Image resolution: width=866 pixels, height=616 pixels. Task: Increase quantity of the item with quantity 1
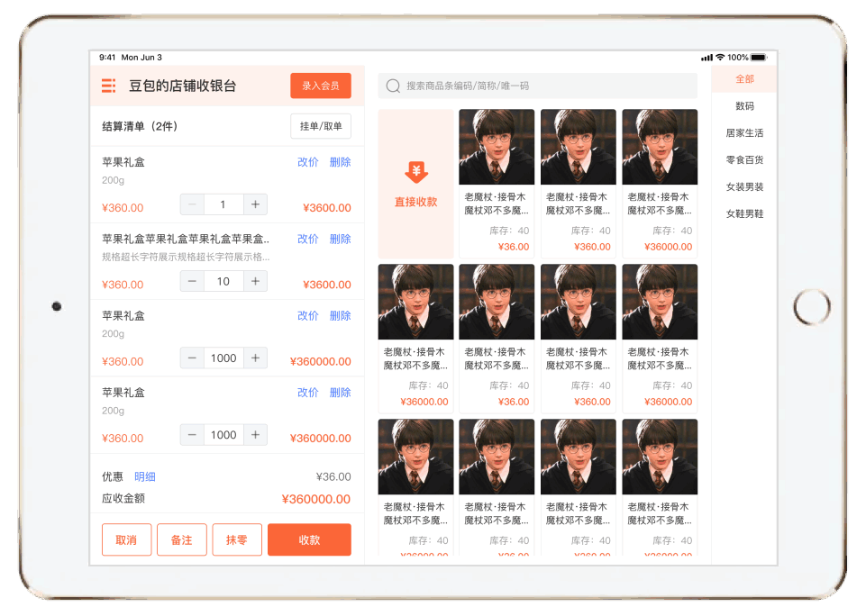click(255, 204)
